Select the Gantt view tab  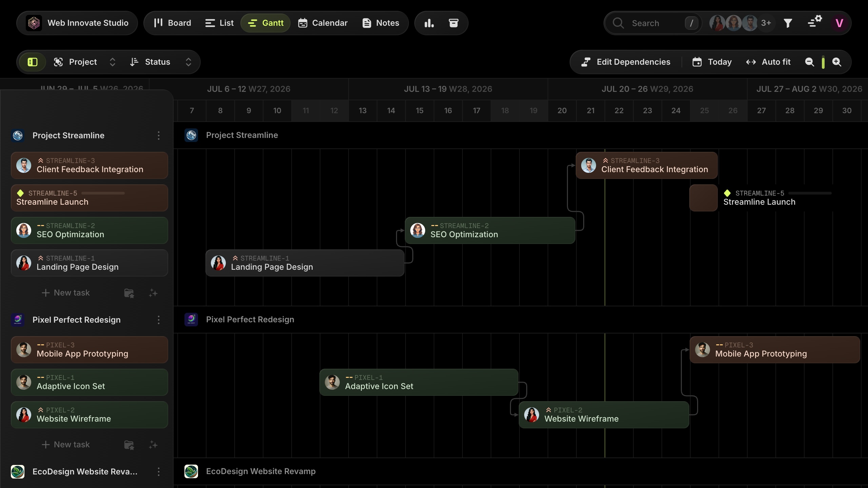[x=265, y=23]
